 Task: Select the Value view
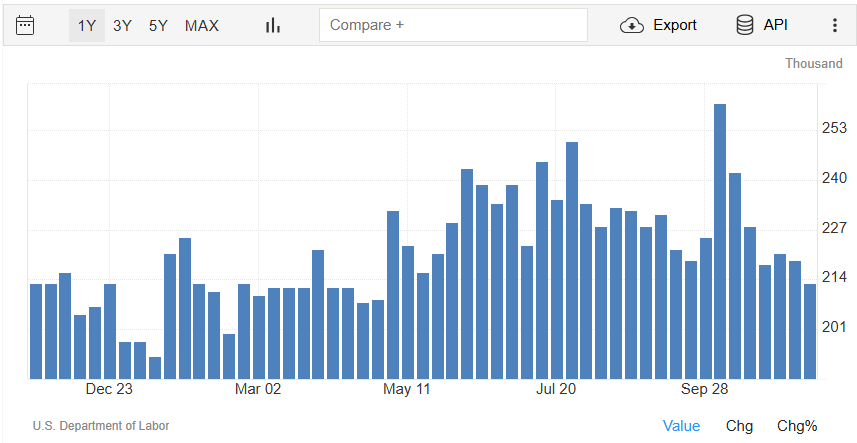pyautogui.click(x=681, y=426)
